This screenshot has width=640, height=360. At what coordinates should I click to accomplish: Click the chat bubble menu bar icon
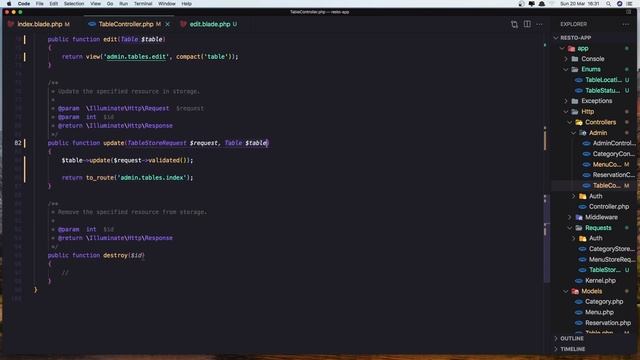point(531,4)
